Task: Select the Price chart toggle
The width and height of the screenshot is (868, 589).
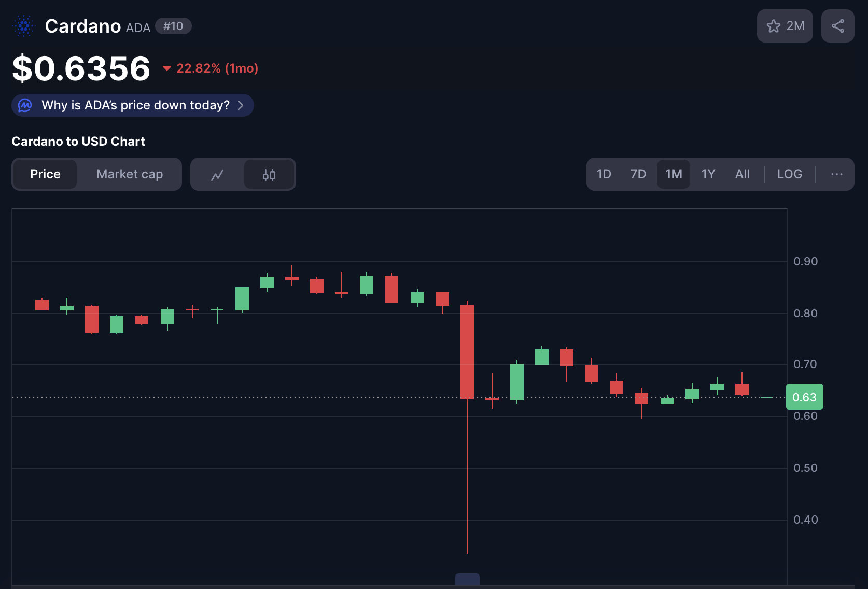Action: (x=45, y=174)
